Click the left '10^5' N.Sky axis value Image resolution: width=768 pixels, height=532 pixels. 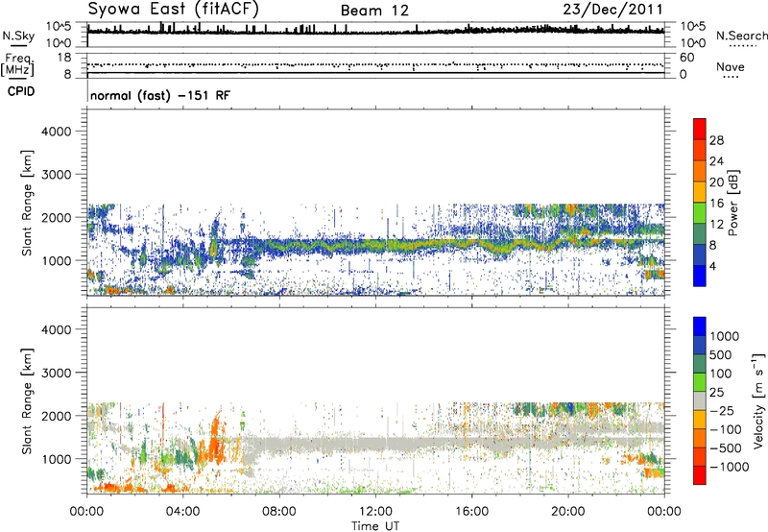click(58, 27)
